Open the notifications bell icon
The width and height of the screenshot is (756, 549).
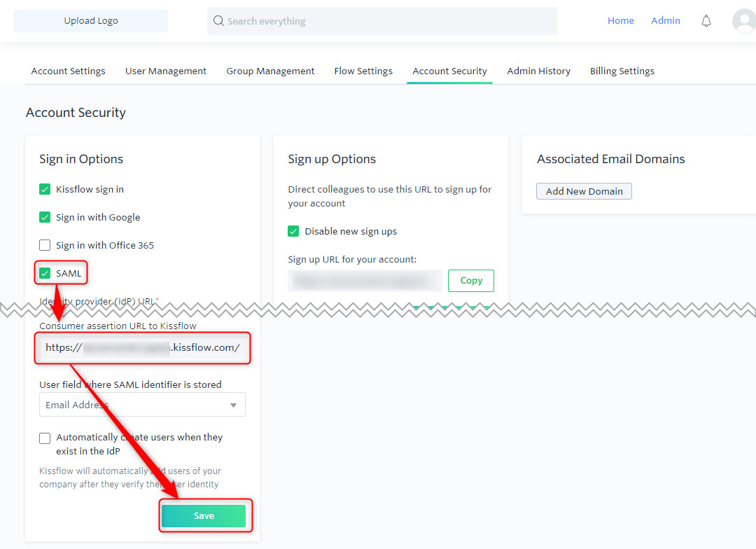coord(706,21)
